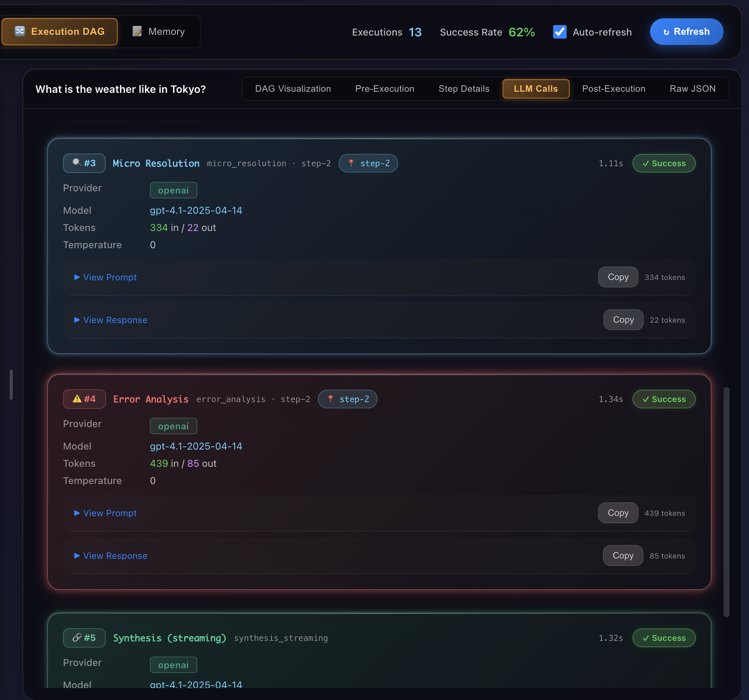
Task: Expand View Prompt for Error Analysis
Action: pos(106,513)
